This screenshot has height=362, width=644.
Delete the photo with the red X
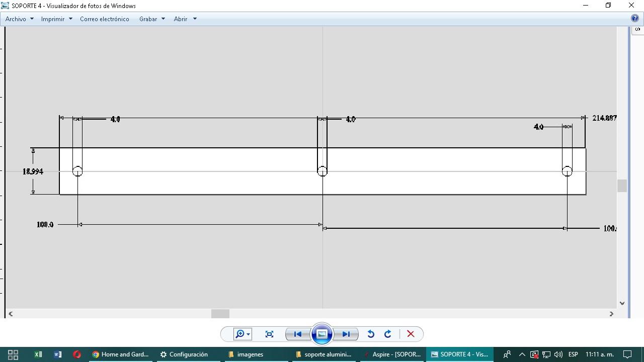(411, 334)
